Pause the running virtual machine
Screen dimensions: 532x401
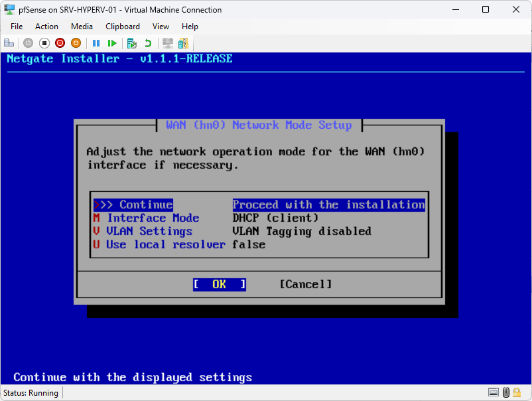tap(96, 42)
